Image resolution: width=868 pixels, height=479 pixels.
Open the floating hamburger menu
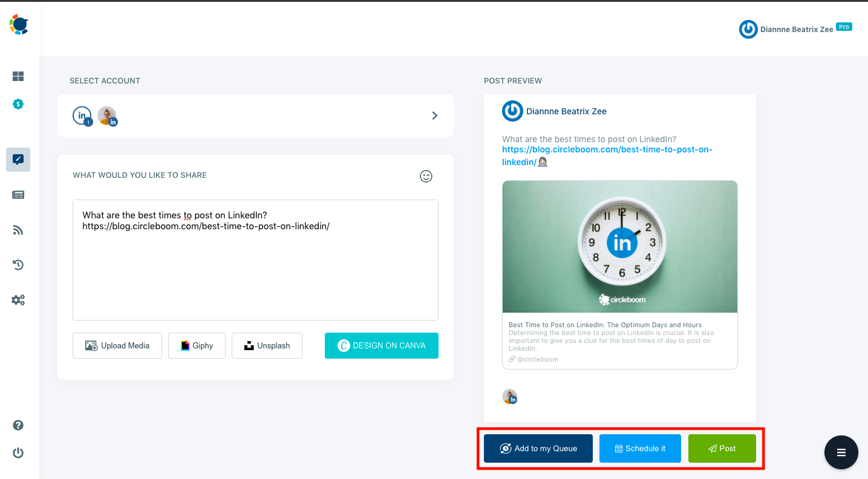[841, 452]
